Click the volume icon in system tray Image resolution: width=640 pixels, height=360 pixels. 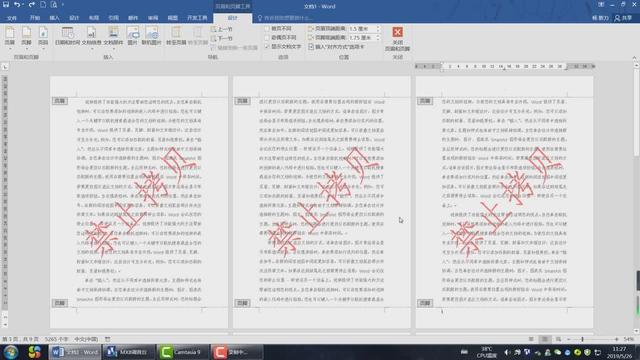[x=507, y=352]
